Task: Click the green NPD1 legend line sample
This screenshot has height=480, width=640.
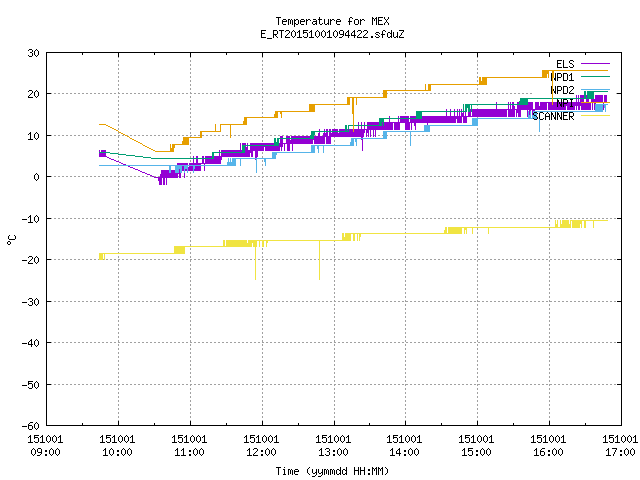Action: click(x=595, y=77)
